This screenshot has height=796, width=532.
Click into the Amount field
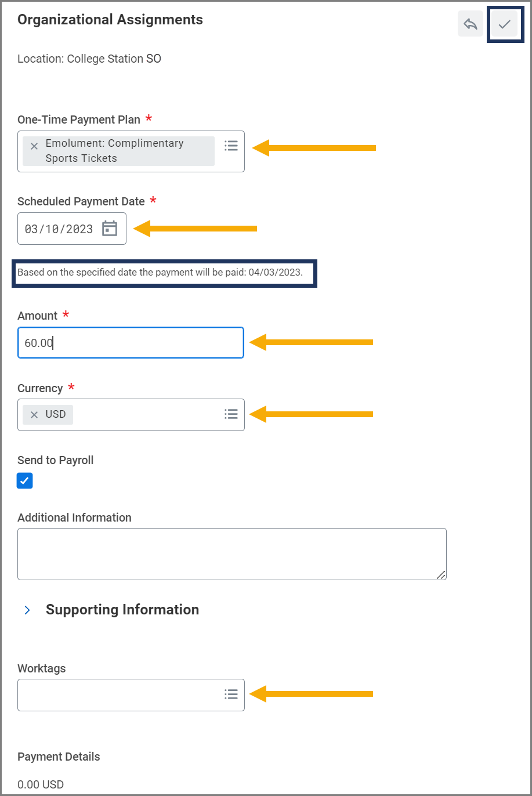[131, 343]
